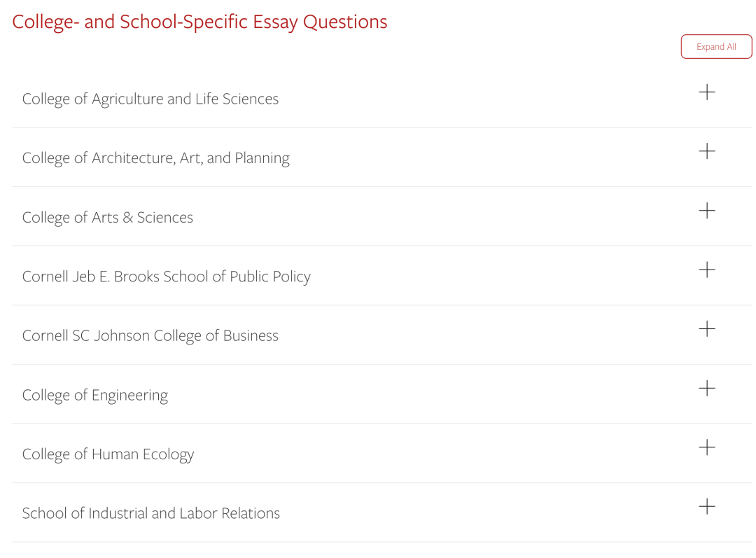Click the College of Engineering row title

(94, 395)
